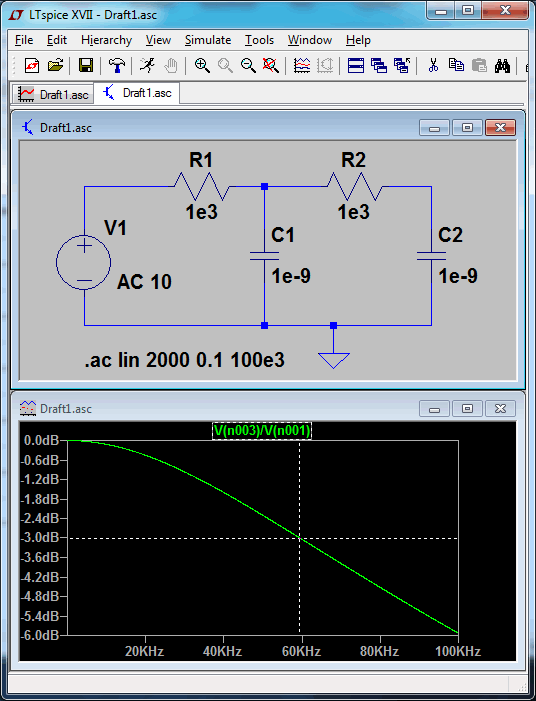This screenshot has height=701, width=536.
Task: Click the Control Panel hammer icon
Action: [x=117, y=65]
